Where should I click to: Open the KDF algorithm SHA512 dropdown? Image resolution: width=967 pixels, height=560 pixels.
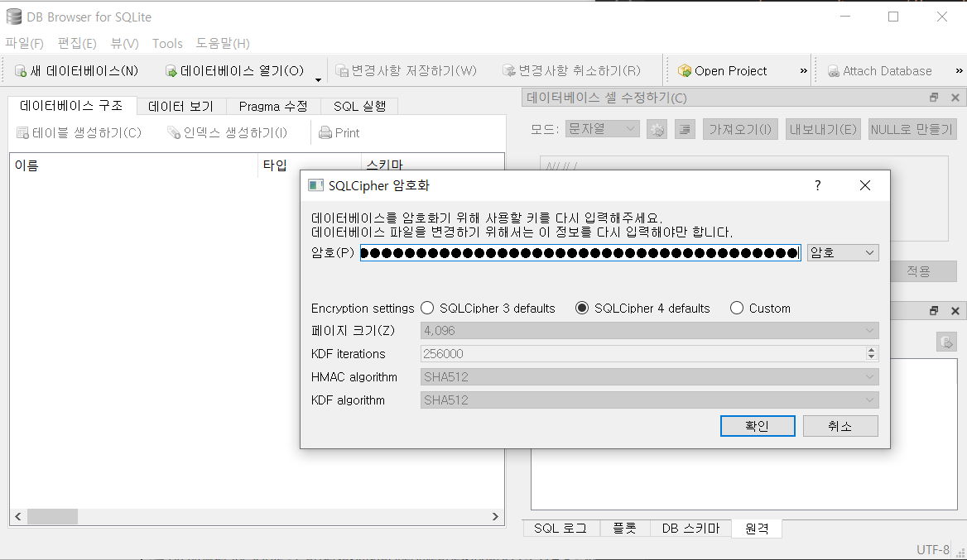coord(649,400)
